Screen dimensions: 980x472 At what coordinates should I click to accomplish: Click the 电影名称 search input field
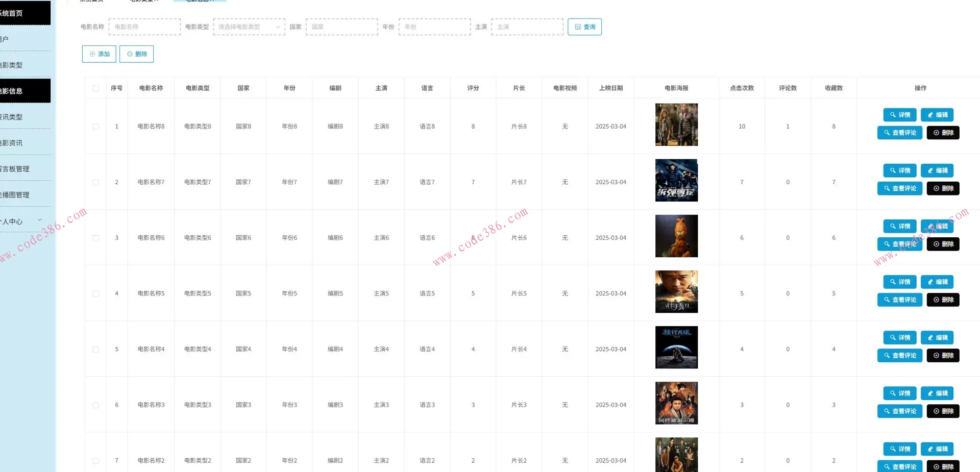pos(144,27)
